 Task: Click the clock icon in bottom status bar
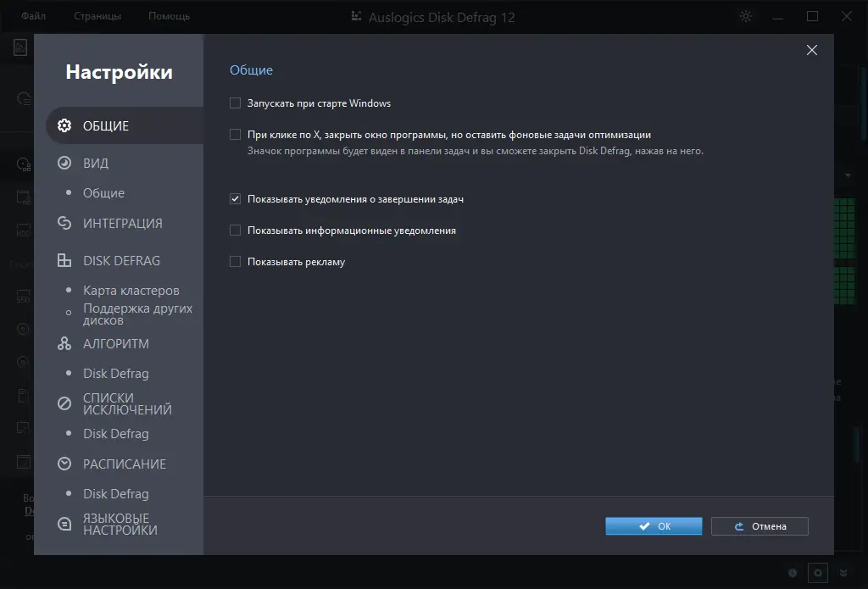pyautogui.click(x=793, y=573)
